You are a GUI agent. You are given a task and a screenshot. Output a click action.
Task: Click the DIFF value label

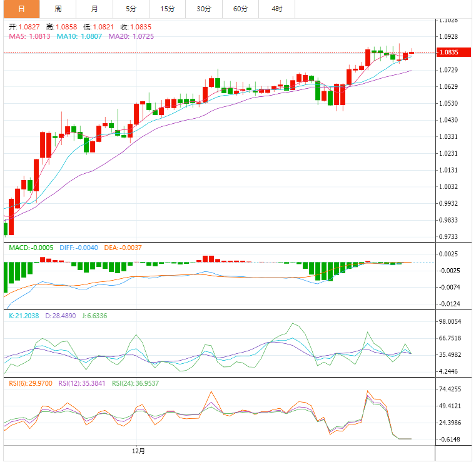[79, 248]
